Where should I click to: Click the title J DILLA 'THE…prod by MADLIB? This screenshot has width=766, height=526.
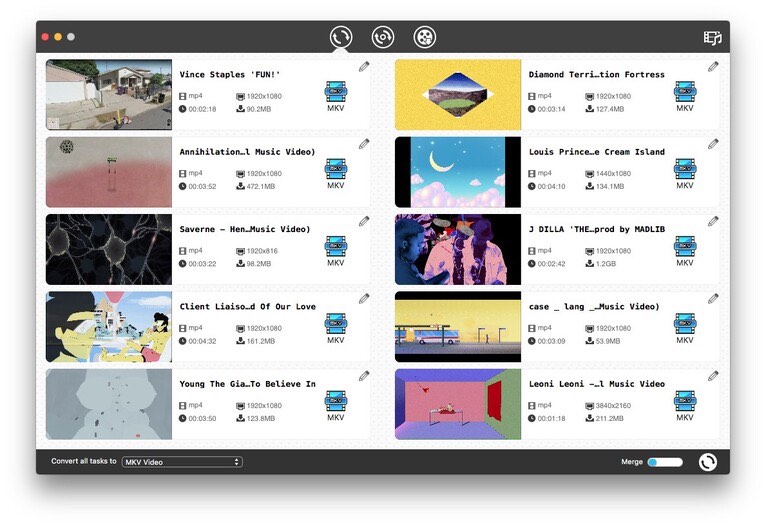(x=596, y=229)
